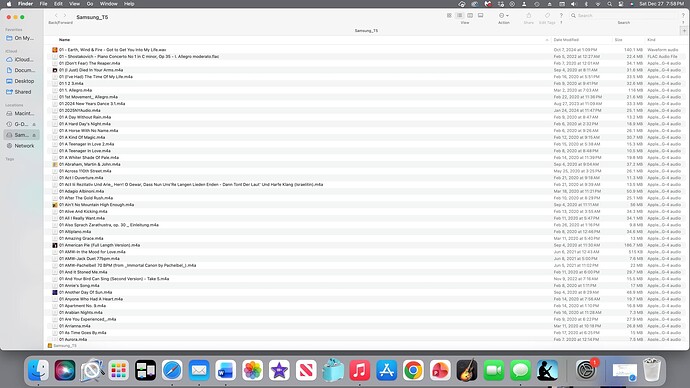The image size is (690, 388).
Task: Open the View menu
Action: coord(74,4)
